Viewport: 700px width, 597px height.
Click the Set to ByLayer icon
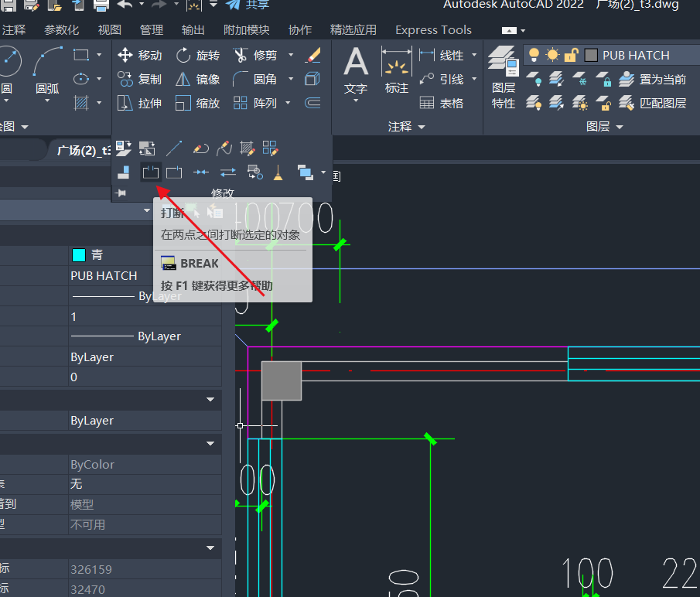[124, 148]
